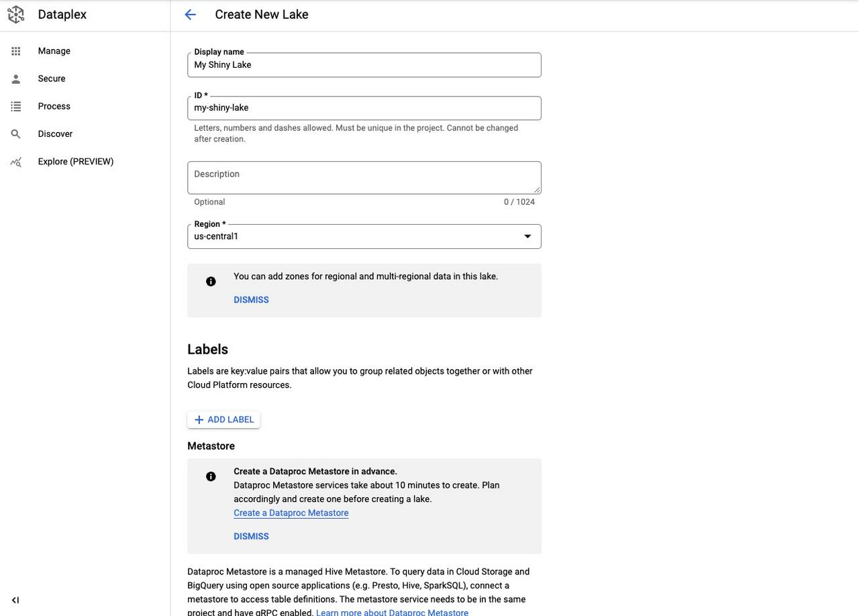Click the Explore chart icon
Viewport: 859px width, 616px height.
[15, 162]
